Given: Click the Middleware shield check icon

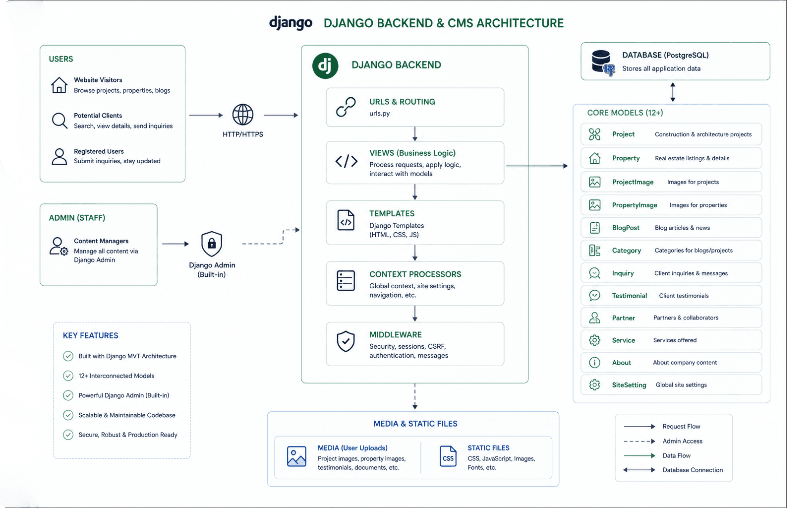Looking at the screenshot, I should 346,341.
